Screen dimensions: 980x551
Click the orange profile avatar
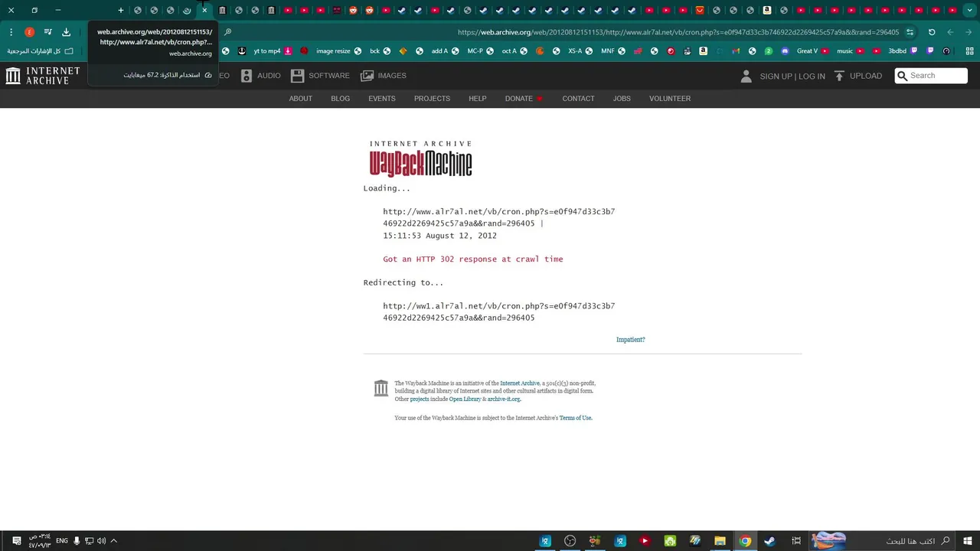(29, 32)
